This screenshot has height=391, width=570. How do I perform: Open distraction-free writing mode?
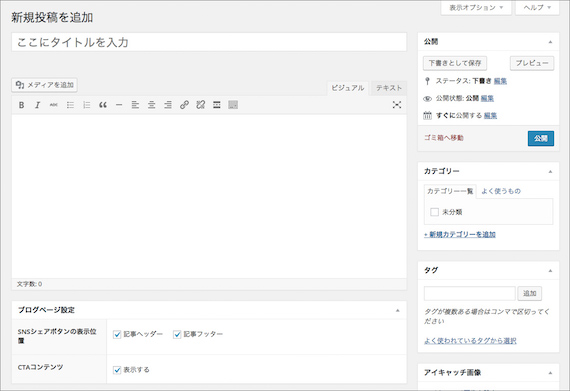[397, 105]
